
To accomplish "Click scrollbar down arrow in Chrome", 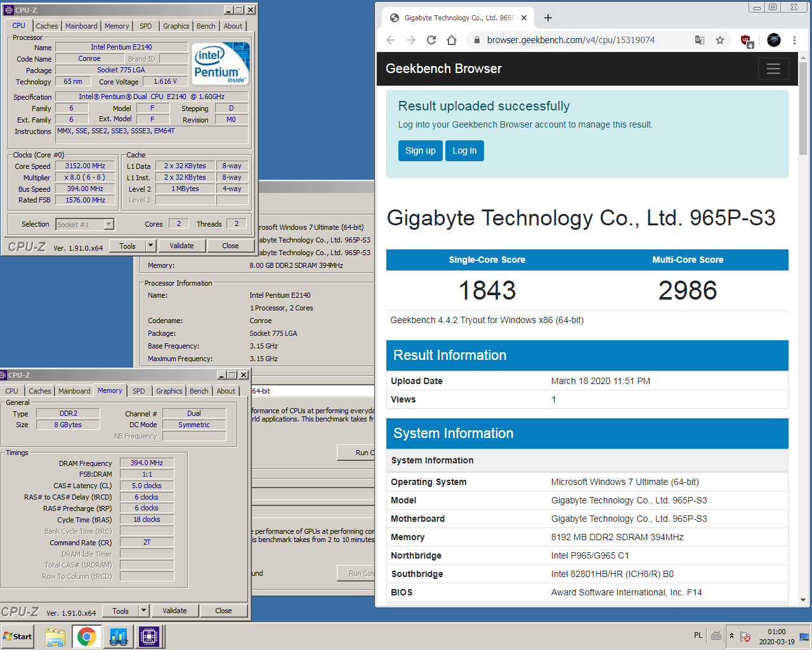I will point(803,600).
